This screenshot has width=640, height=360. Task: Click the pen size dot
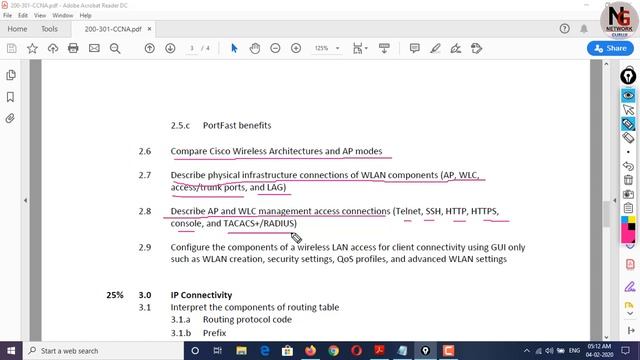click(628, 152)
